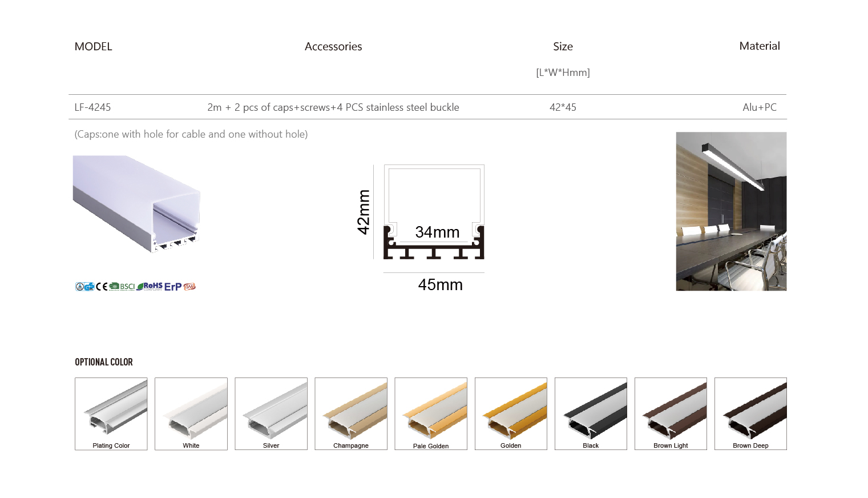Screen dimensions: 868x498
Task: Click the 34mm inner width label
Action: pos(437,232)
